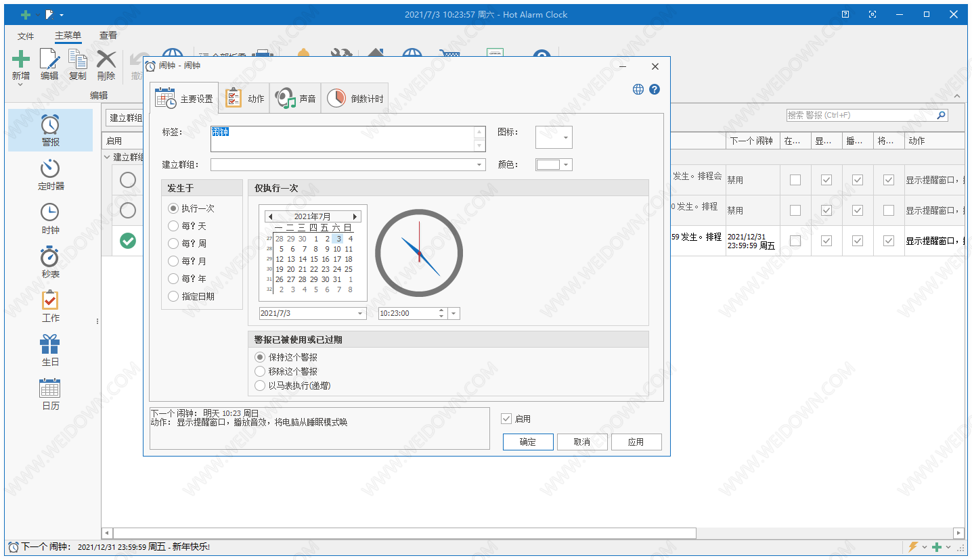The image size is (972, 560).
Task: Click the search magnifier icon in alarm search box
Action: pos(941,116)
